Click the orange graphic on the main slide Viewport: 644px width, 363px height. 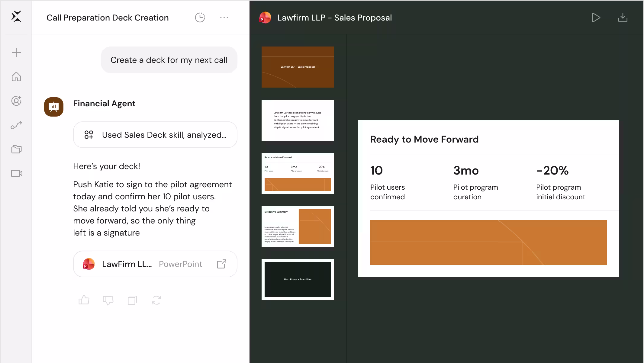click(x=489, y=243)
